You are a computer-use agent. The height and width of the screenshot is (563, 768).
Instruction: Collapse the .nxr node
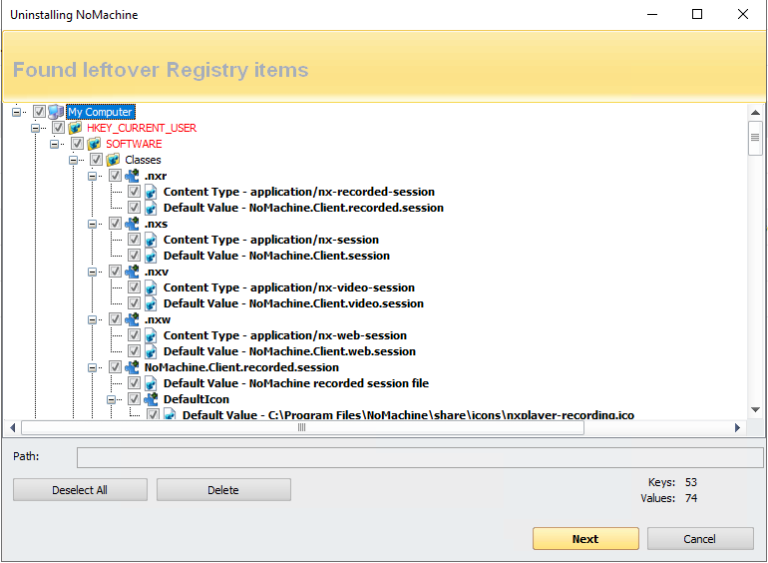pyautogui.click(x=92, y=176)
